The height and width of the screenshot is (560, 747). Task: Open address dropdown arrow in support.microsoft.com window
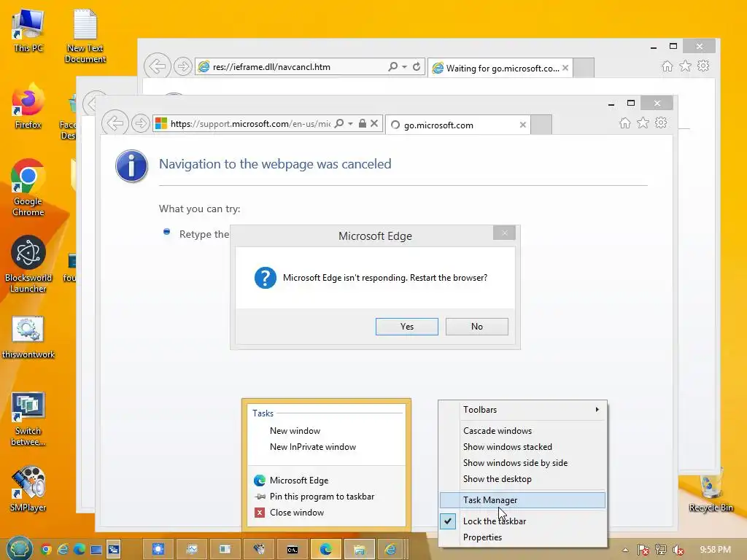[x=351, y=124]
